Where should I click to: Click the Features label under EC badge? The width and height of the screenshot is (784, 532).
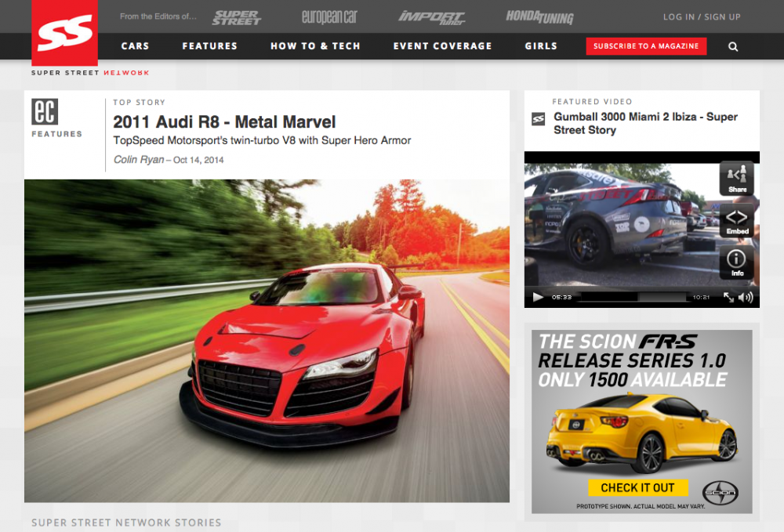pos(56,134)
